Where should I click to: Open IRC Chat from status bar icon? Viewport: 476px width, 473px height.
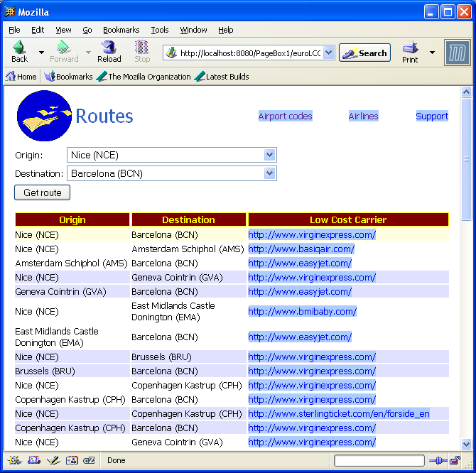tap(89, 460)
